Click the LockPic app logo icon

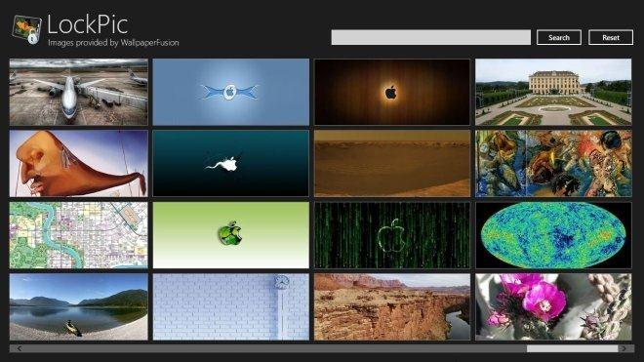[26, 29]
